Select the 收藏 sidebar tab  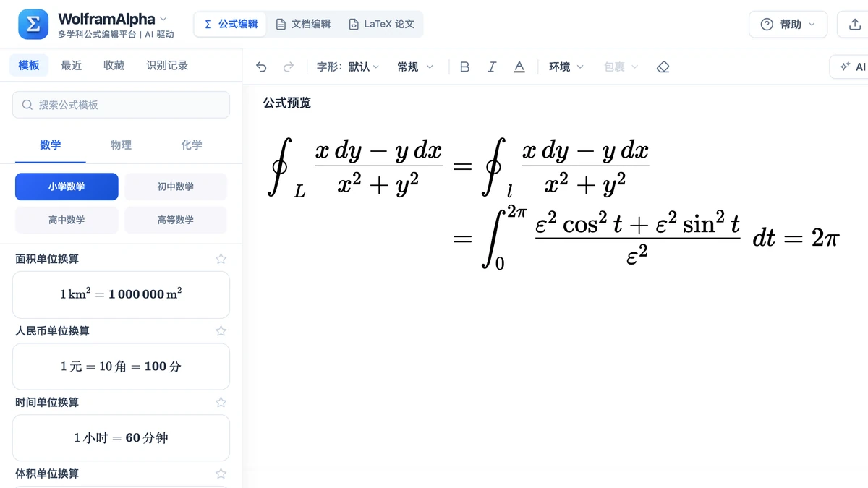coord(114,65)
